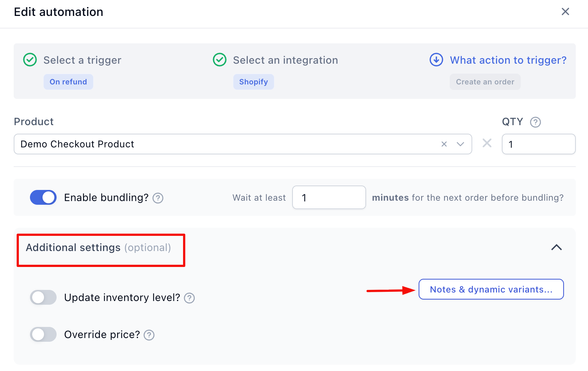Disable the Enable bundling toggle
The width and height of the screenshot is (588, 371).
[x=43, y=197]
